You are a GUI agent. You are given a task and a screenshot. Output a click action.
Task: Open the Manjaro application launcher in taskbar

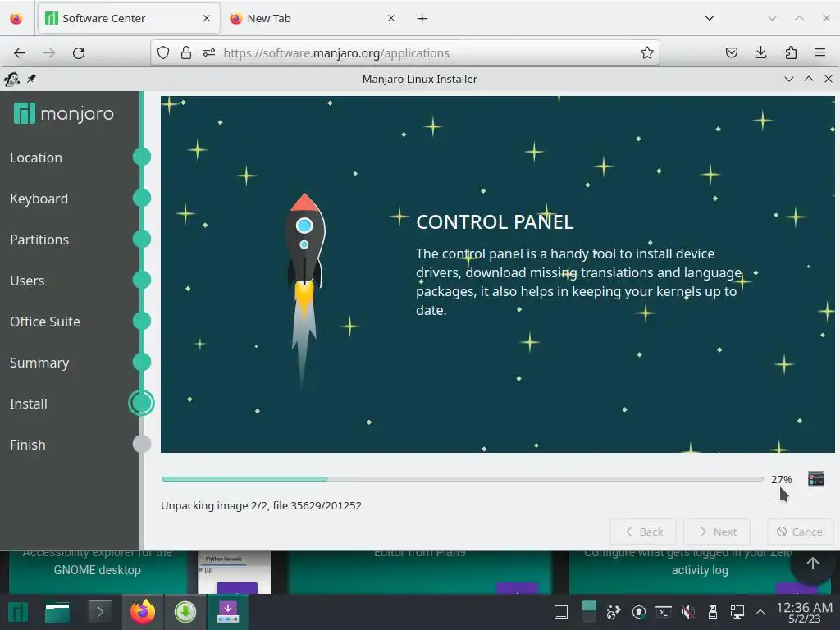pyautogui.click(x=18, y=612)
